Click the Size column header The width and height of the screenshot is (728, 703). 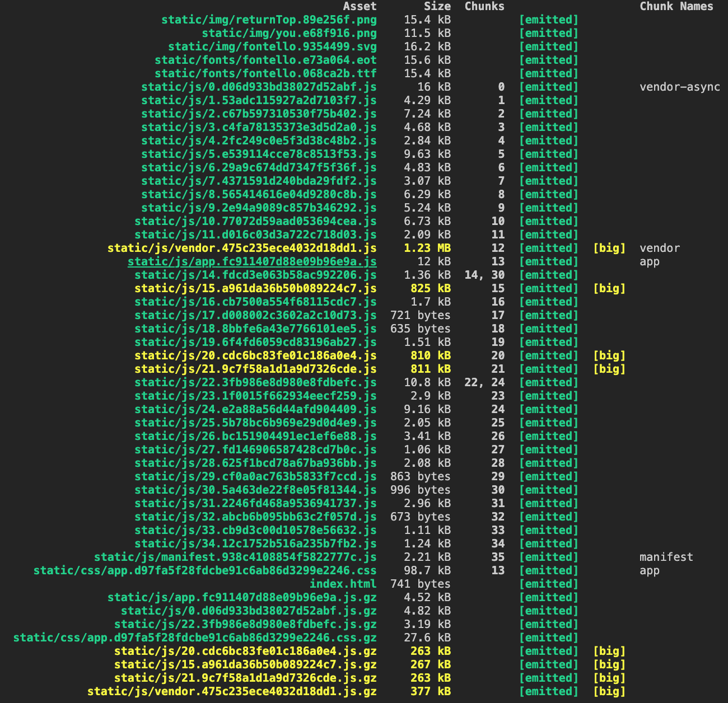click(x=437, y=7)
